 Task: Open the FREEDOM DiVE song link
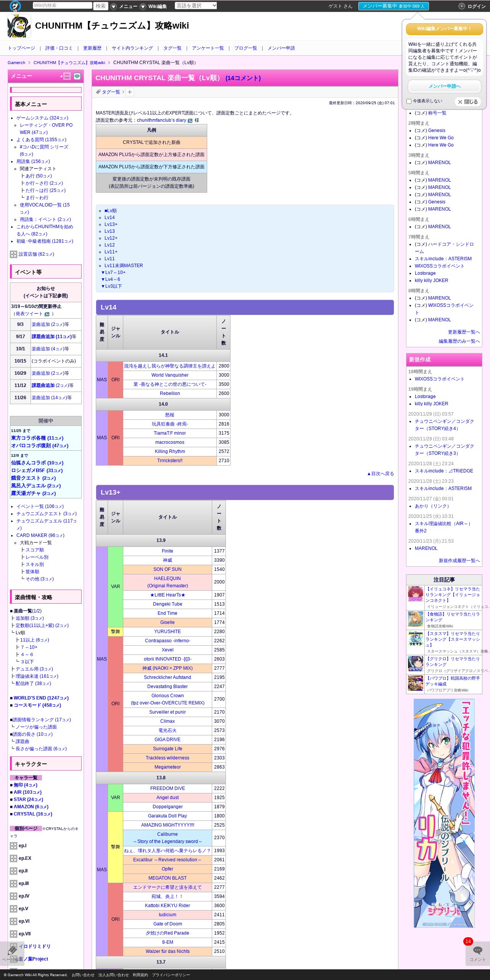click(x=168, y=788)
